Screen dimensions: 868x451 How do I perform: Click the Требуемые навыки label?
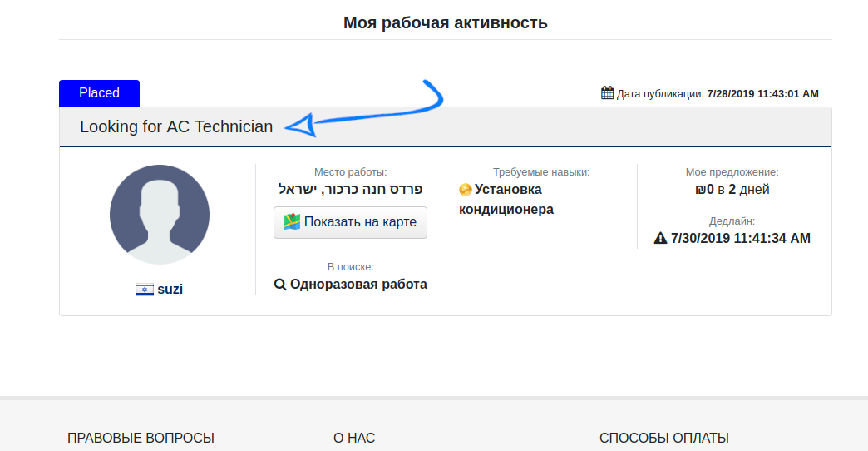click(541, 172)
